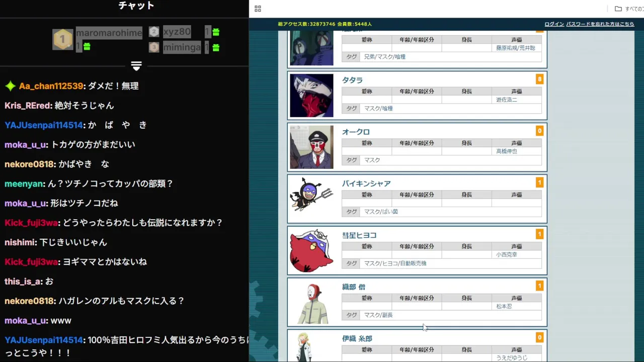
Task: Open xyz80 leaderboard user
Action: click(x=177, y=32)
